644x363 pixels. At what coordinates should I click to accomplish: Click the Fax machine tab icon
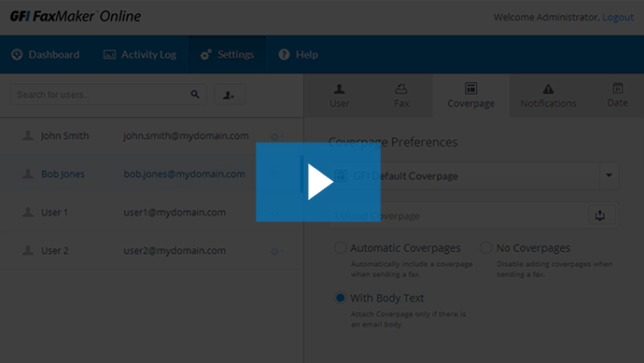[401, 89]
